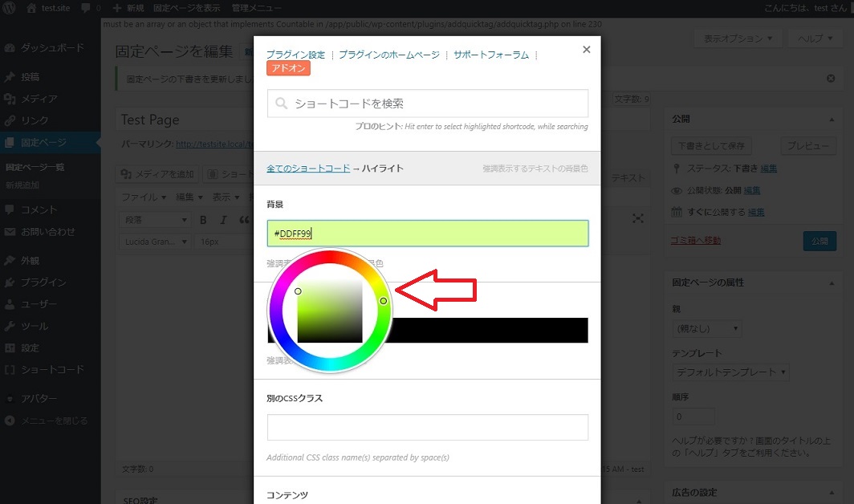Click the 別のCSSクラス input field

(427, 427)
